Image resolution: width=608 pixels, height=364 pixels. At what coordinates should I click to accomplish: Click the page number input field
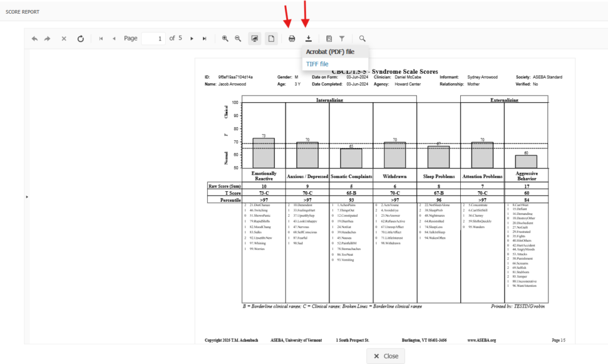point(153,39)
